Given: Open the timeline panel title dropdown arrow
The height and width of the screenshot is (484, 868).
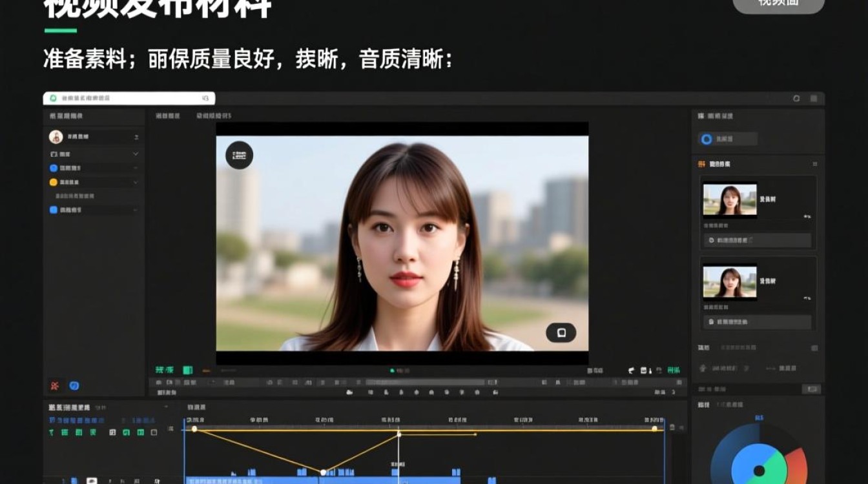Looking at the screenshot, I should tap(166, 407).
